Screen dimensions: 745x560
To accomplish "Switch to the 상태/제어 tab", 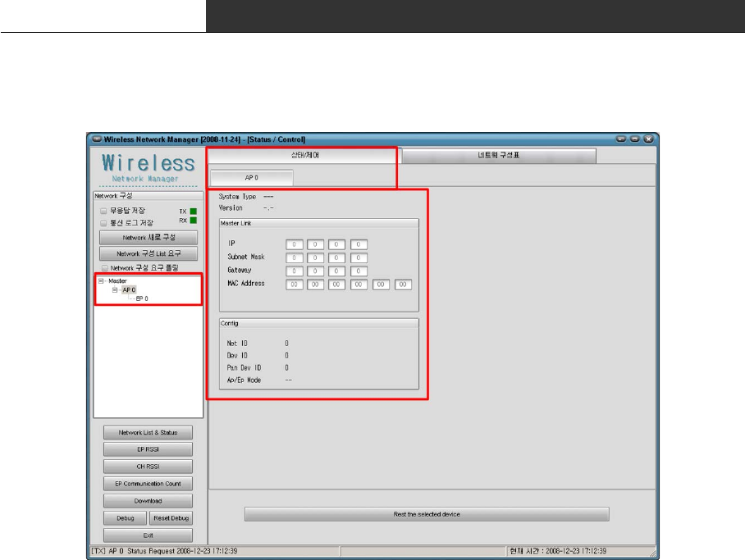I will pos(303,155).
